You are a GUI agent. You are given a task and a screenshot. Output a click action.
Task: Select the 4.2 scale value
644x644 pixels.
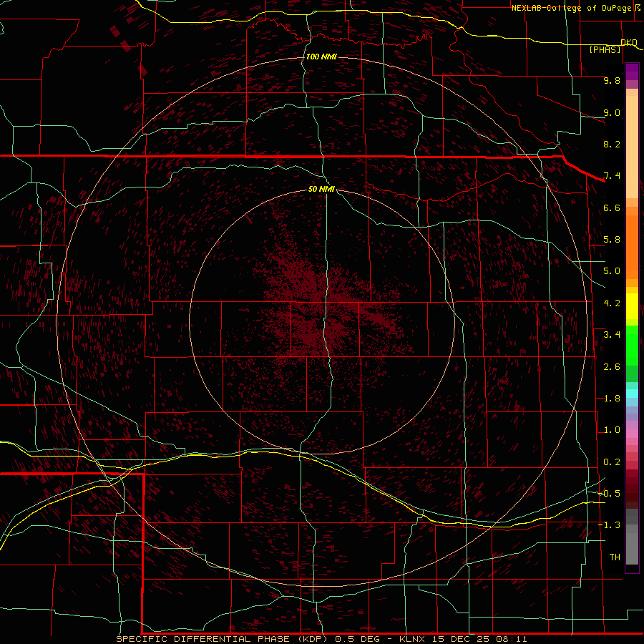click(x=612, y=303)
